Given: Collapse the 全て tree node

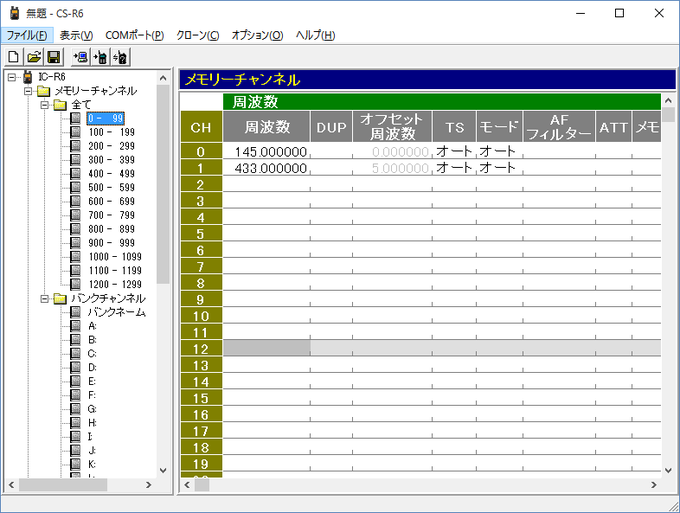Looking at the screenshot, I should pos(45,105).
